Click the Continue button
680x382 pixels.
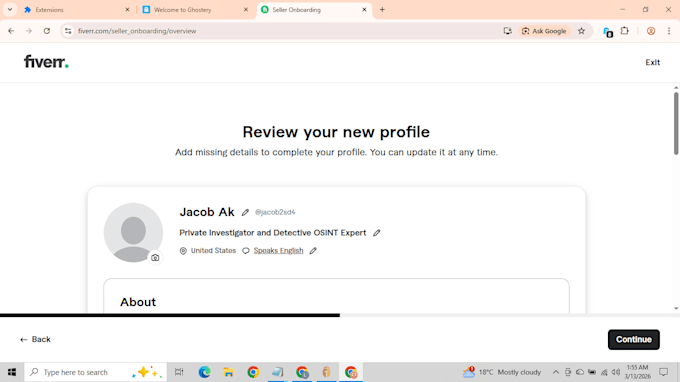coord(634,340)
